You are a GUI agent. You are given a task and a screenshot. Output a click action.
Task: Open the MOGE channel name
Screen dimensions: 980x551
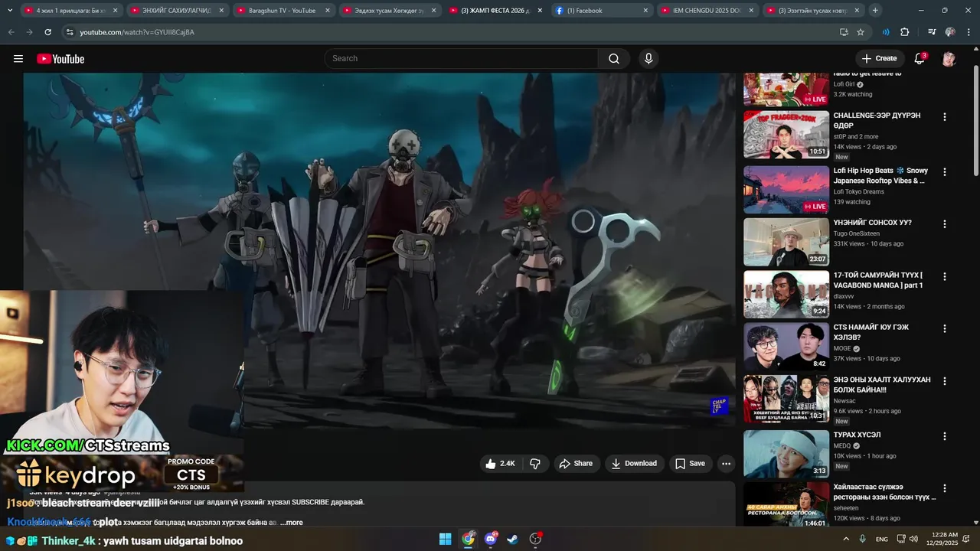point(842,348)
